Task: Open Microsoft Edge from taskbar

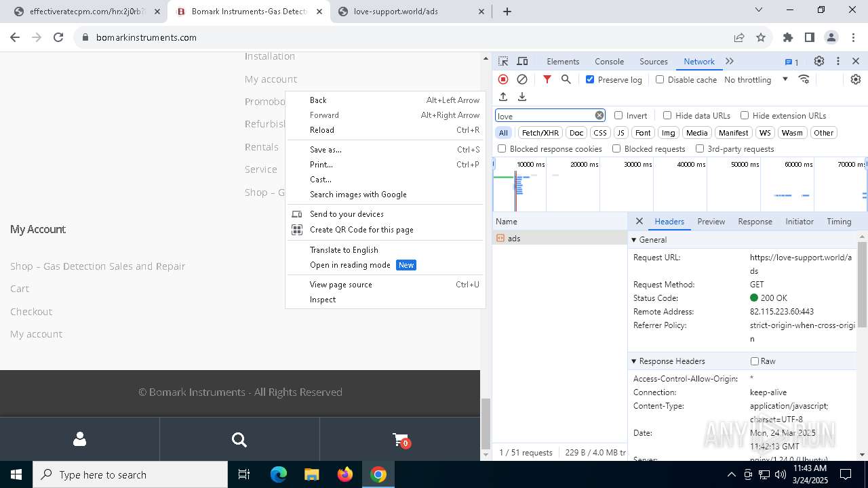Action: (279, 474)
